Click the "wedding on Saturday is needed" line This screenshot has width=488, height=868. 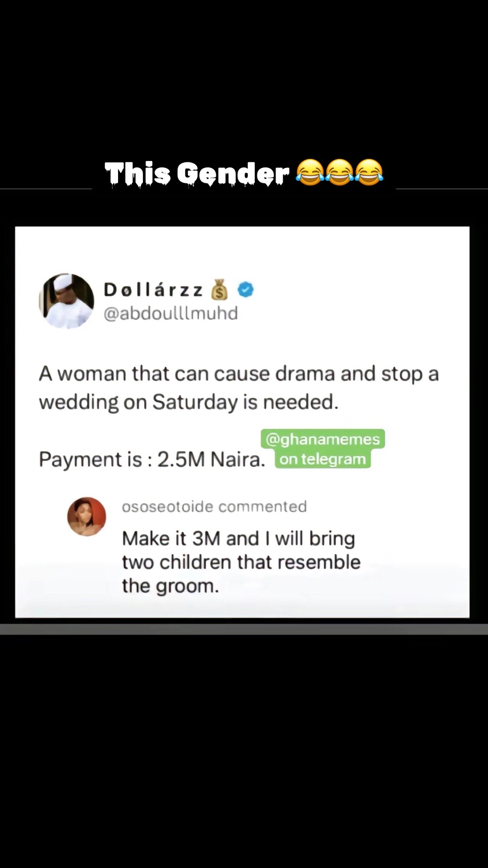coord(188,402)
